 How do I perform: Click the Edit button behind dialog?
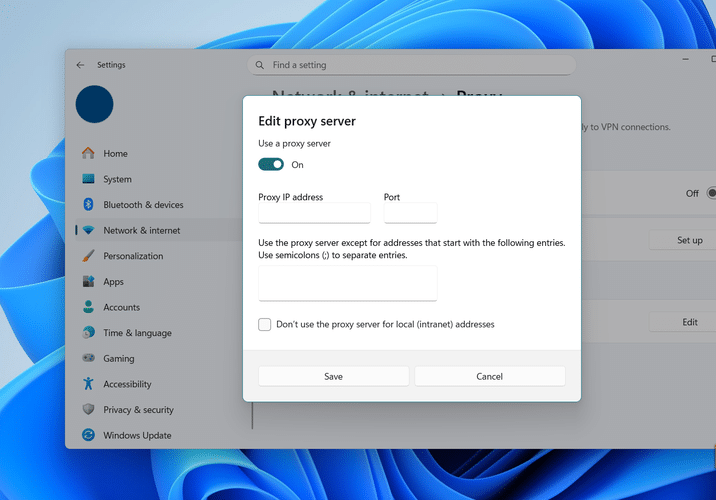pos(683,322)
